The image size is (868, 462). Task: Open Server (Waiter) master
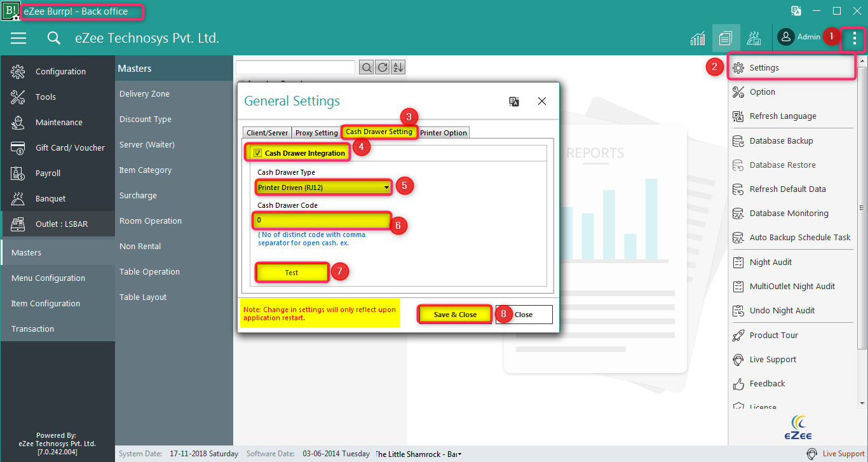174,144
